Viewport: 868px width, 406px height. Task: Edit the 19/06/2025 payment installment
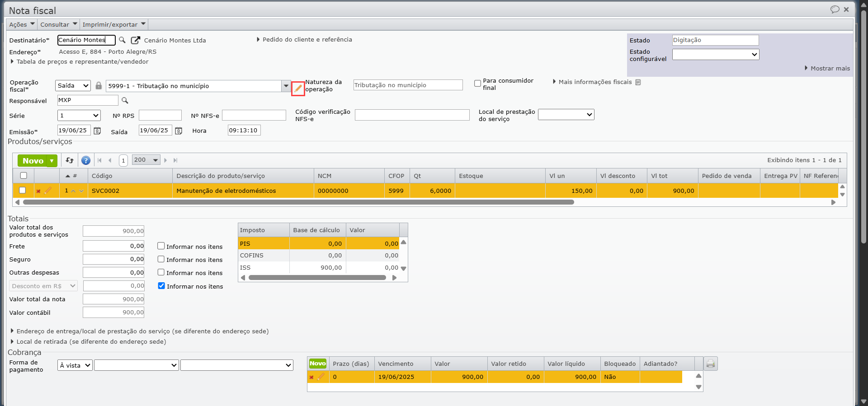(x=321, y=377)
